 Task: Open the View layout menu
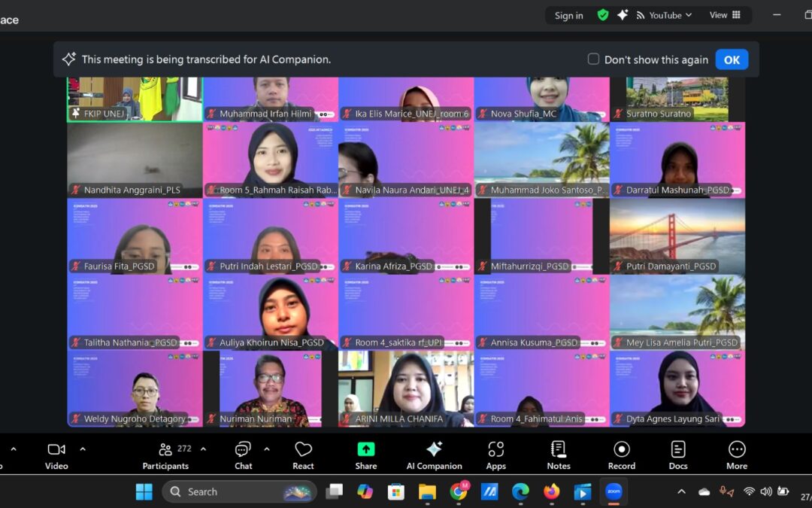pyautogui.click(x=725, y=15)
